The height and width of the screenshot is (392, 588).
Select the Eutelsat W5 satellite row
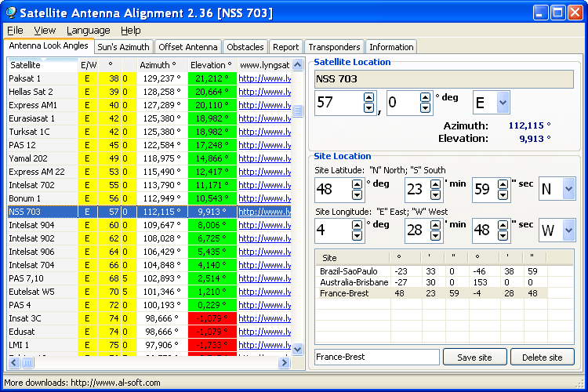[149, 292]
